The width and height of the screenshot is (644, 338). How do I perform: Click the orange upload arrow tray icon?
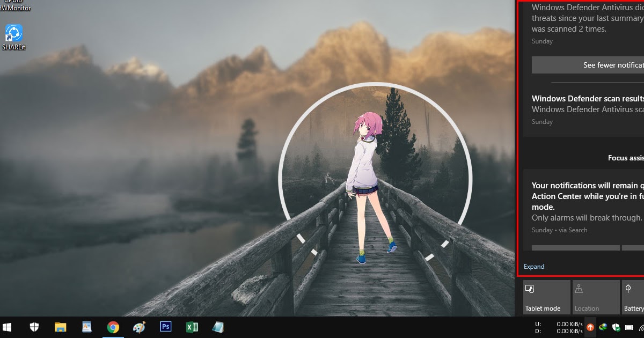590,327
